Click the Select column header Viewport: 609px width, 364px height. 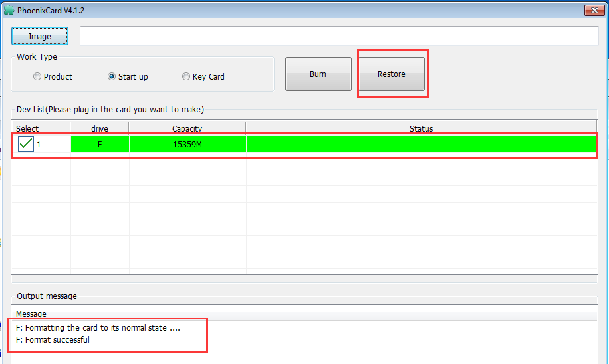tap(41, 128)
